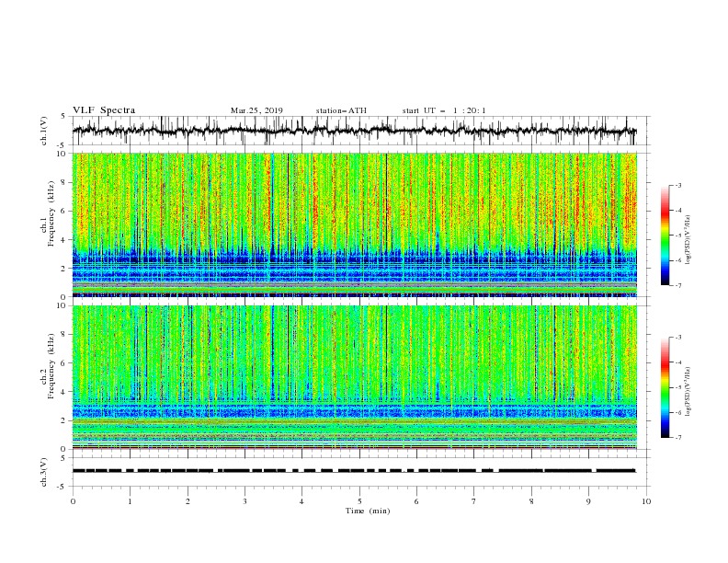Click the "5" tick on ch.1(V) axis
The height and width of the screenshot is (563, 728).
point(63,116)
